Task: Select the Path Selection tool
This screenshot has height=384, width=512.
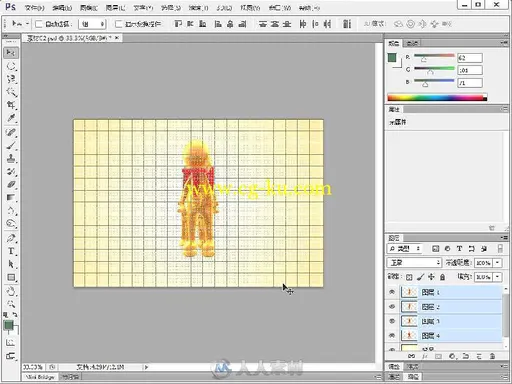Action: (x=11, y=264)
